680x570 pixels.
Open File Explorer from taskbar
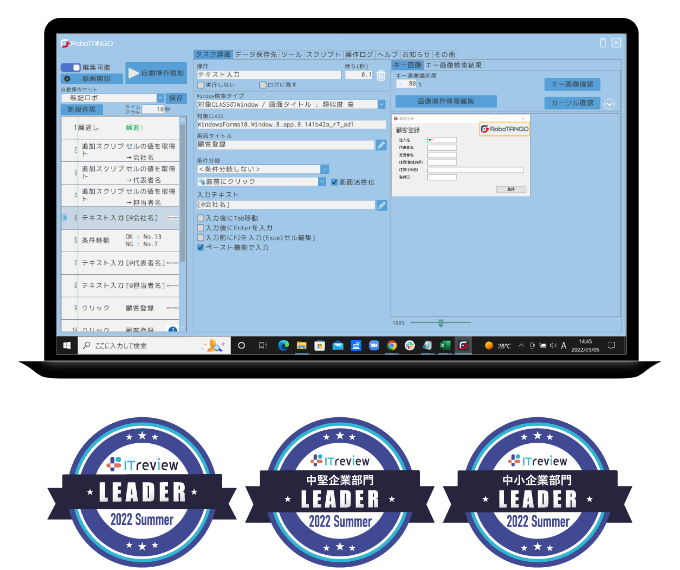pos(301,345)
